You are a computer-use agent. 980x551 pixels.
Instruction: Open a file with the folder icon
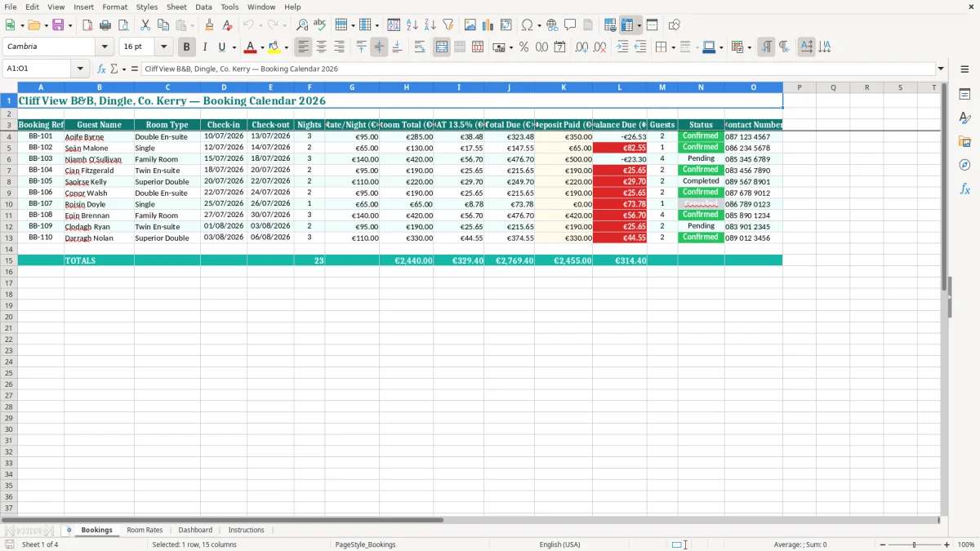pos(33,25)
